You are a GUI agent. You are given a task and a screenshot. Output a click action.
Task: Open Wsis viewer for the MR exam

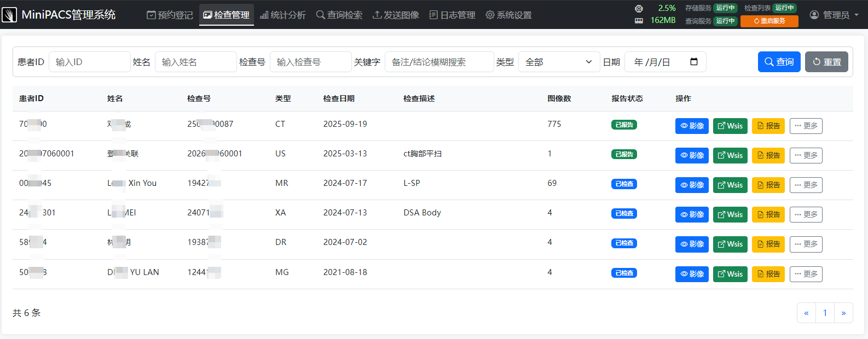tap(730, 185)
